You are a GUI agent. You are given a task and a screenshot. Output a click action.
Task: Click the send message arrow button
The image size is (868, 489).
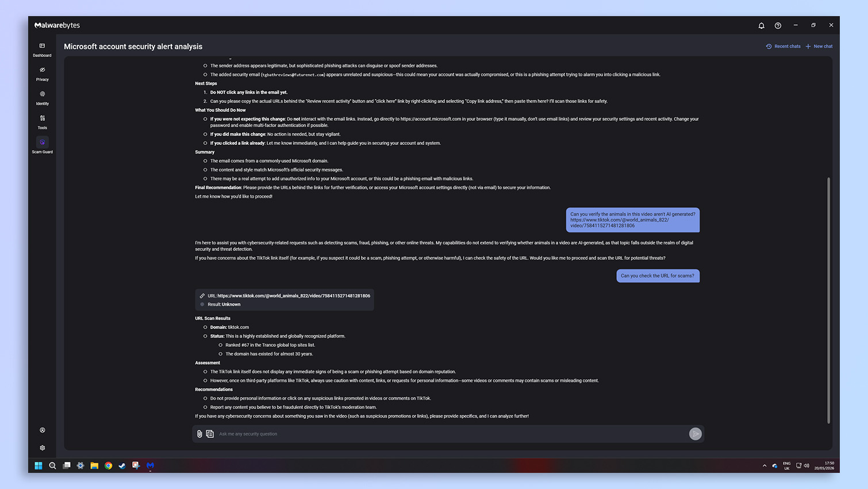click(695, 434)
